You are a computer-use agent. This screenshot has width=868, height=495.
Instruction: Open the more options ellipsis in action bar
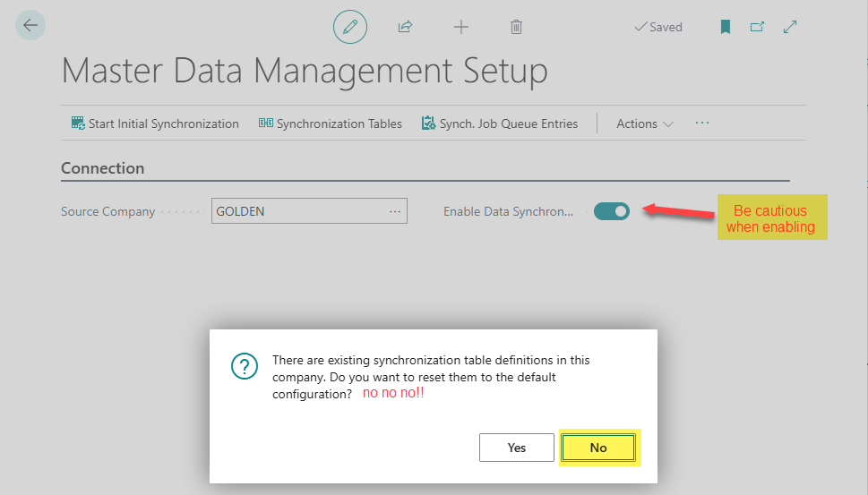click(702, 123)
